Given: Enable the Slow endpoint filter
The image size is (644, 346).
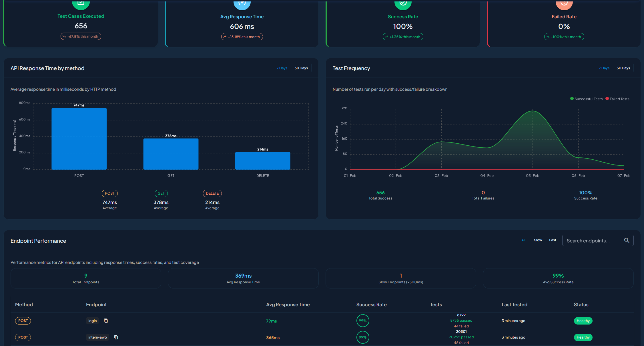Looking at the screenshot, I should click(538, 240).
